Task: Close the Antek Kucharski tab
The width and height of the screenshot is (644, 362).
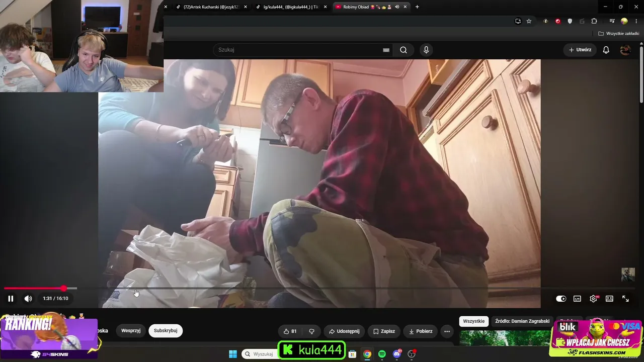Action: click(x=246, y=7)
